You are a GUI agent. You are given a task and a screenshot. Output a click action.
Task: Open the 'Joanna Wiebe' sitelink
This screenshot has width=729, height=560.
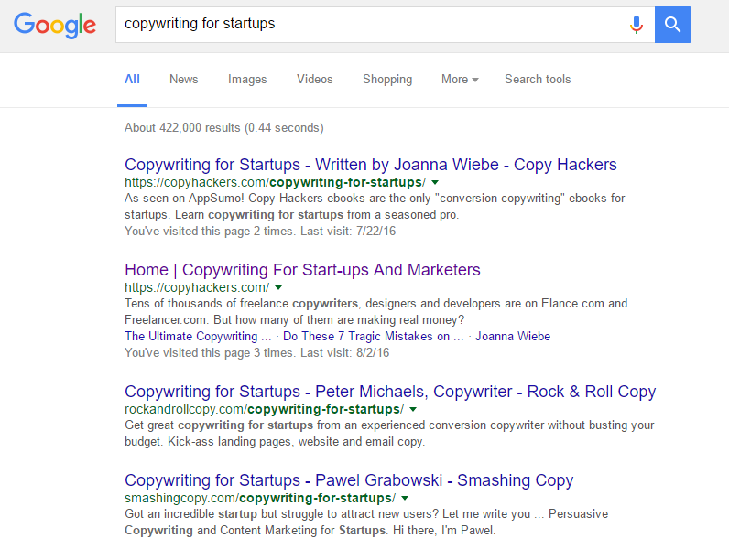coord(513,336)
